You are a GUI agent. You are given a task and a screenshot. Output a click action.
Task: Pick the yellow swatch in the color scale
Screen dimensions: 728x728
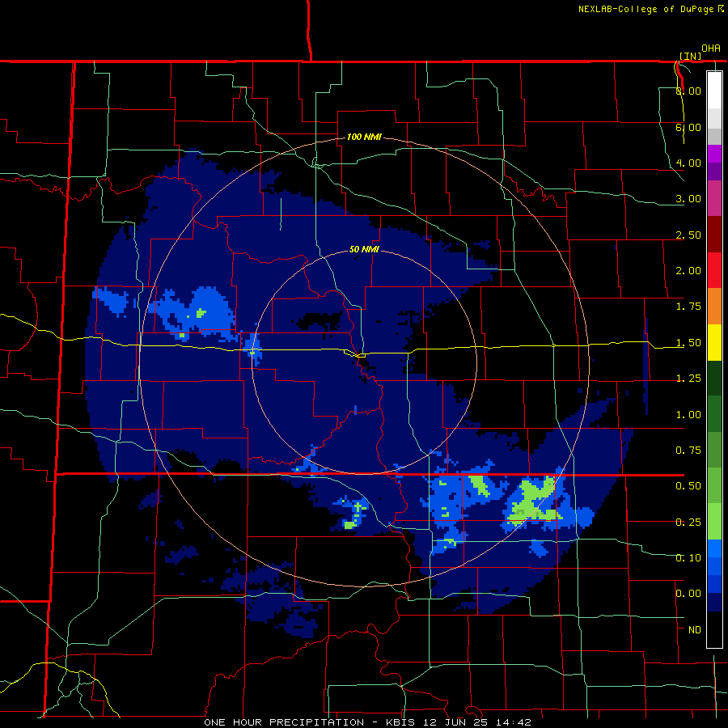[x=714, y=342]
